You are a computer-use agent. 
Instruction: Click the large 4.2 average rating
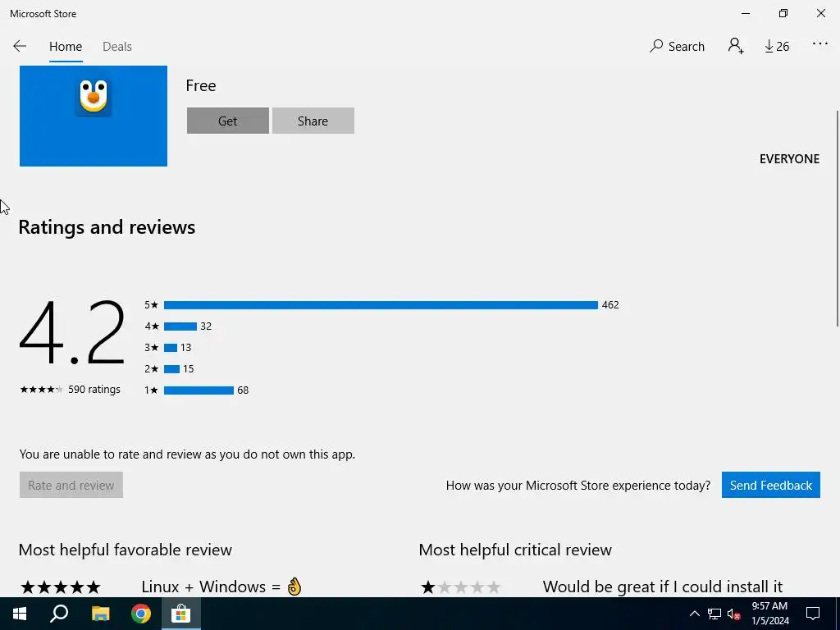click(72, 333)
